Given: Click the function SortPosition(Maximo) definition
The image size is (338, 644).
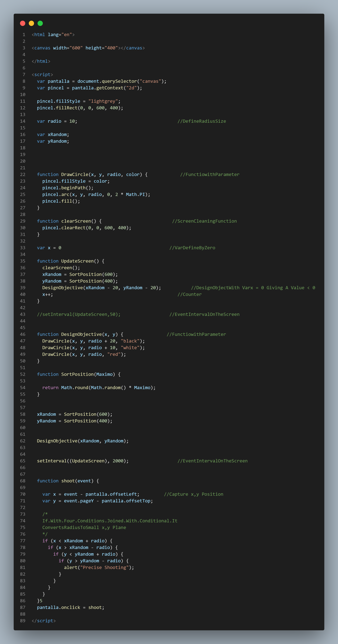Looking at the screenshot, I should (x=79, y=374).
